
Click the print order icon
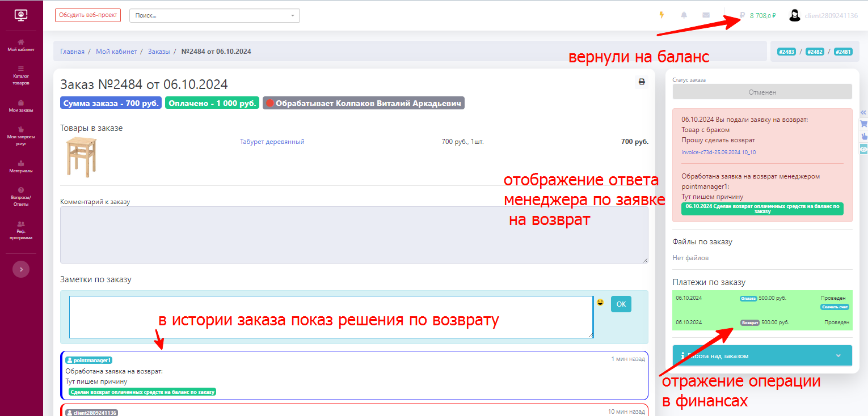[x=642, y=82]
